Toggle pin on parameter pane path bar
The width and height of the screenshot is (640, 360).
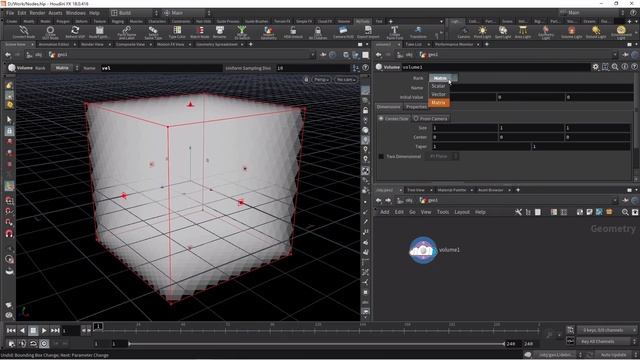point(625,55)
